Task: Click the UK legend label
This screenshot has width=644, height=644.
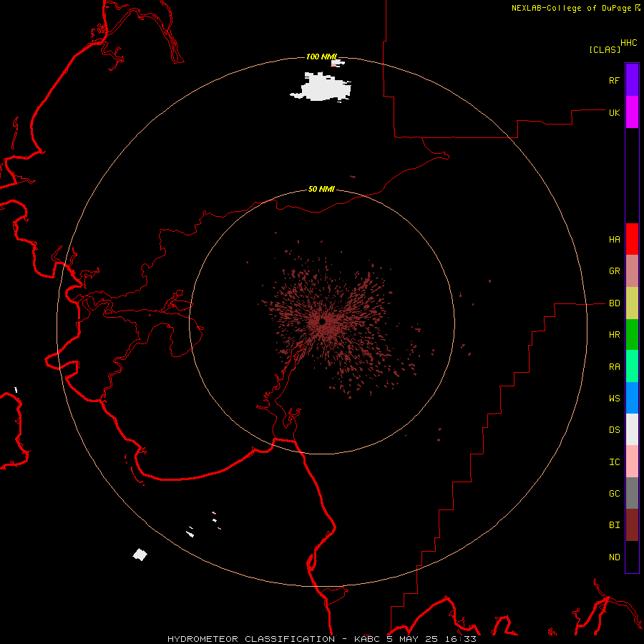Action: point(614,112)
